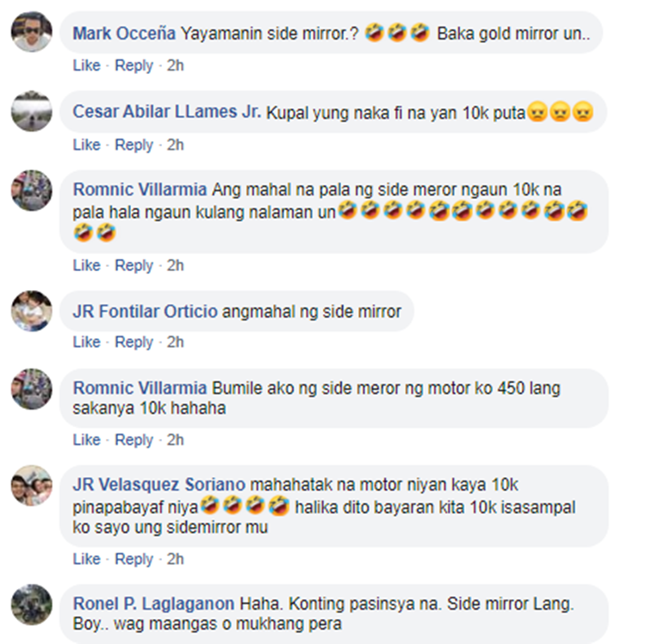Open Ronel P. Laglaganon name link
646x644 pixels.
point(153,604)
